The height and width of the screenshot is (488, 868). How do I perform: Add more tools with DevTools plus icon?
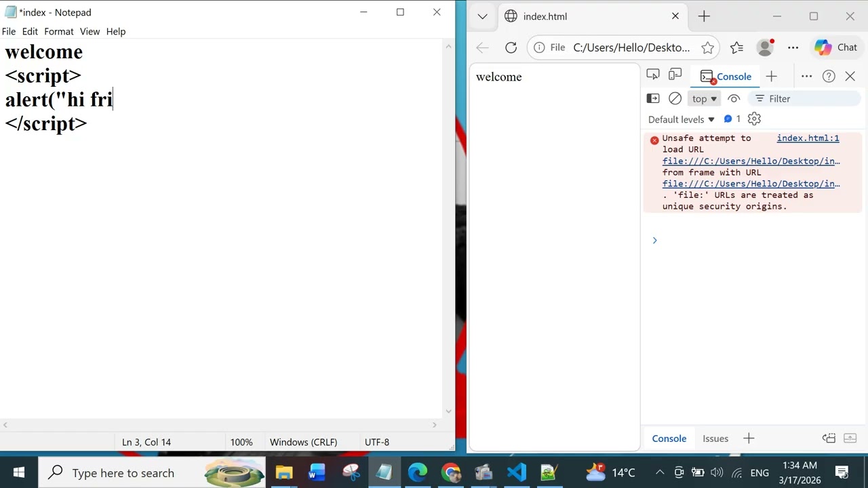click(x=772, y=77)
